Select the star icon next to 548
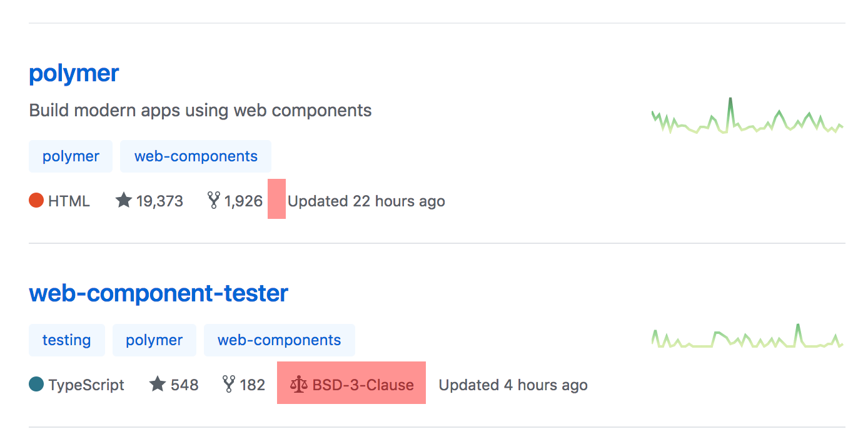This screenshot has width=868, height=444. click(x=156, y=384)
